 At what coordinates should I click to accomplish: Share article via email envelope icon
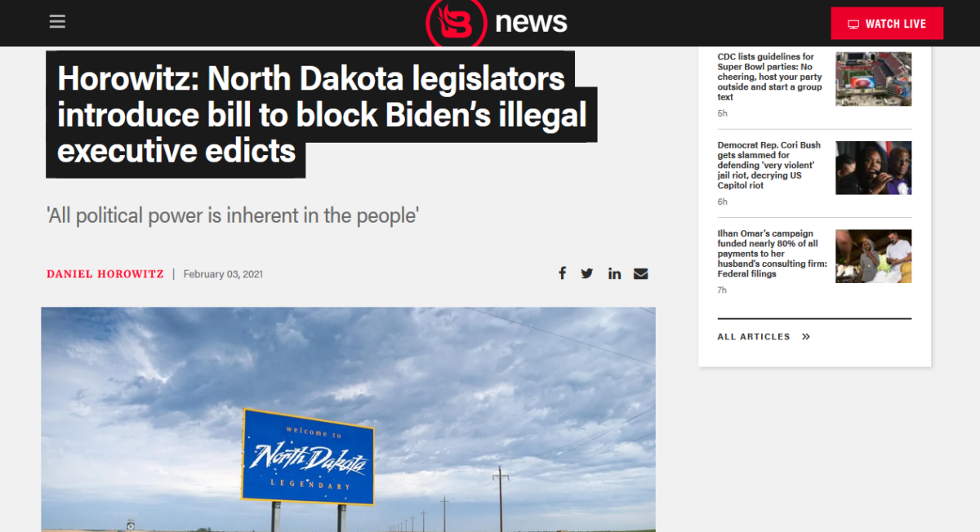click(x=640, y=273)
